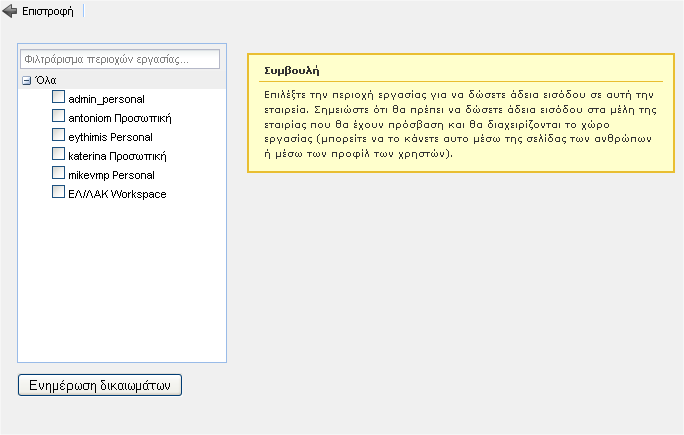Enable the antoniom Προσωπική checkbox
The height and width of the screenshot is (435, 684).
58,117
